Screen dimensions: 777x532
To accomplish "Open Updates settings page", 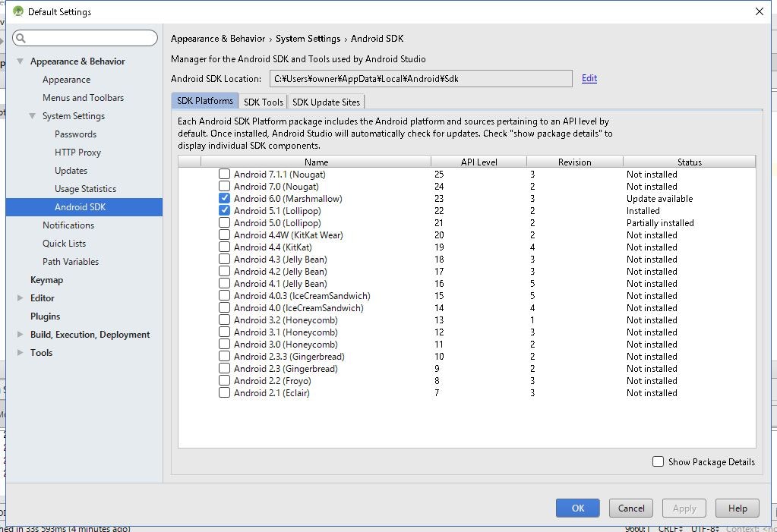I will coord(71,171).
